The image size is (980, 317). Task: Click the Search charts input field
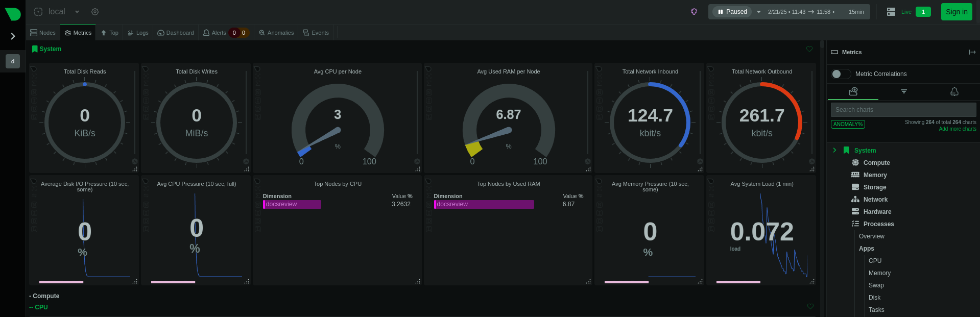pyautogui.click(x=903, y=110)
